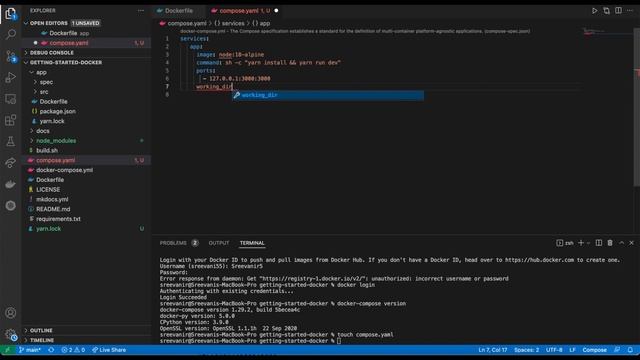
Task: Collapse the app folder
Action: pyautogui.click(x=86, y=72)
